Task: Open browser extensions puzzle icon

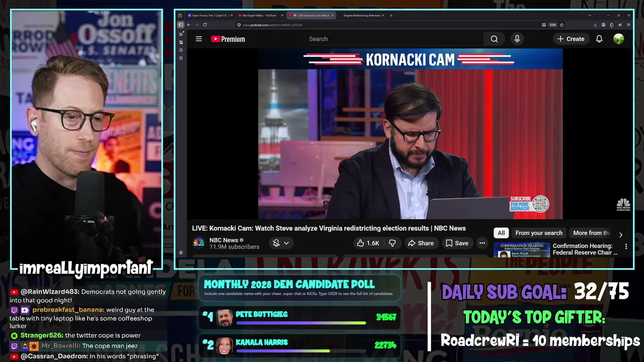Action: point(611,25)
